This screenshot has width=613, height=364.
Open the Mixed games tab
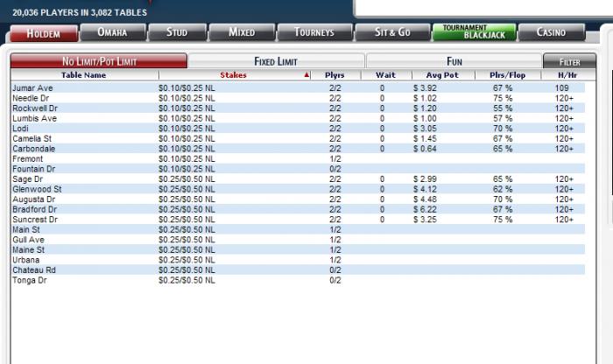[x=242, y=32]
